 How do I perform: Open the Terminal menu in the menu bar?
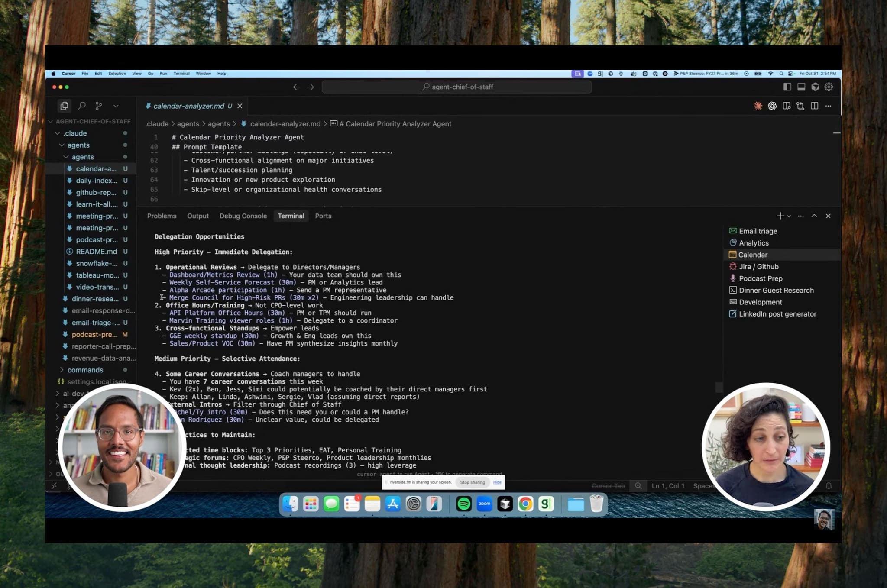click(x=181, y=74)
